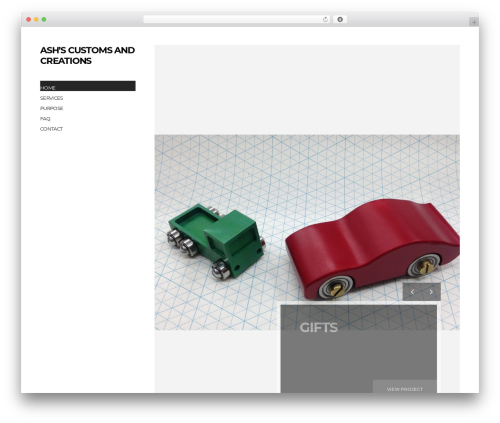Click the Ash's Customs and Creations title

pyautogui.click(x=87, y=55)
